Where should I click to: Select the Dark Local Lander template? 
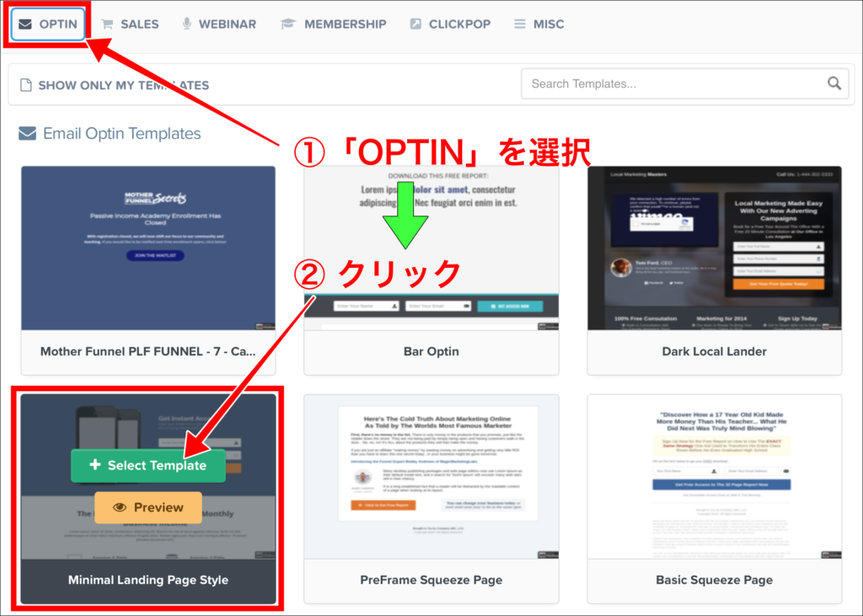[714, 248]
